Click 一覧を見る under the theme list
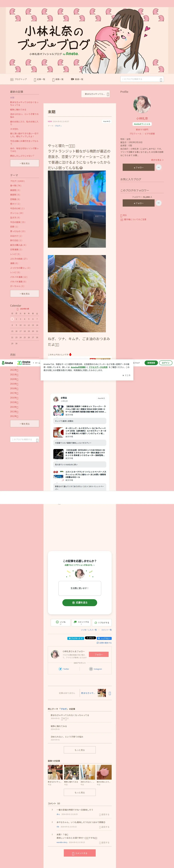 25,294
